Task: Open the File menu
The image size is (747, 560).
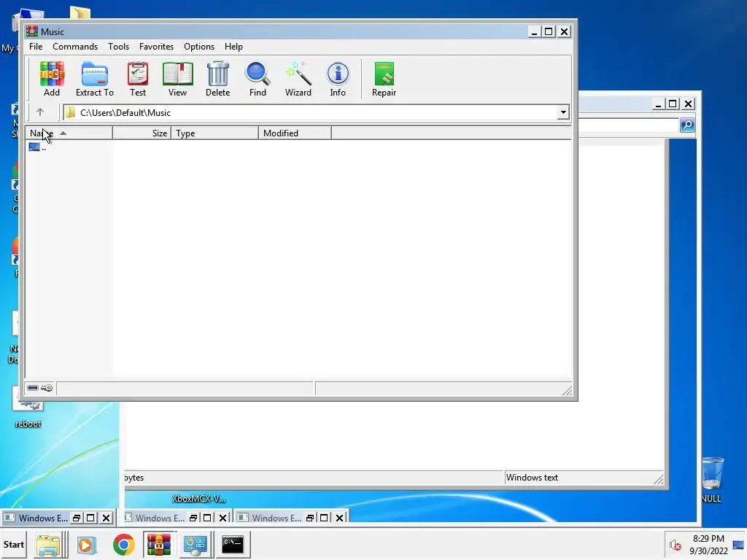Action: pyautogui.click(x=36, y=47)
